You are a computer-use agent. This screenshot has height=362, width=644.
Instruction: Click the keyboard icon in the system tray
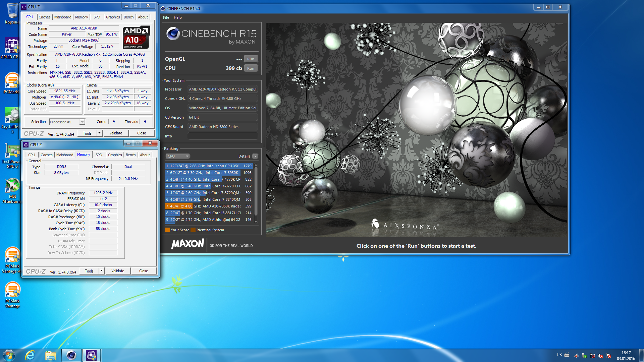[567, 355]
